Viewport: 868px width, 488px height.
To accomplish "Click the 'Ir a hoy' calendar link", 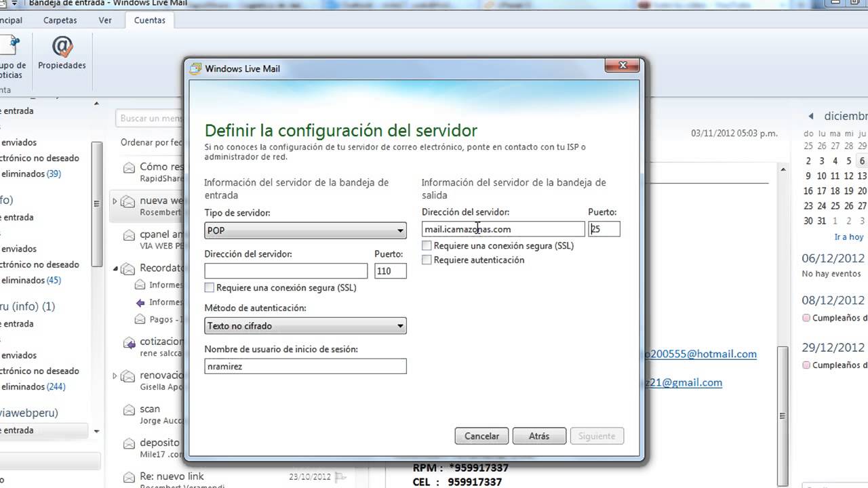I will 849,237.
